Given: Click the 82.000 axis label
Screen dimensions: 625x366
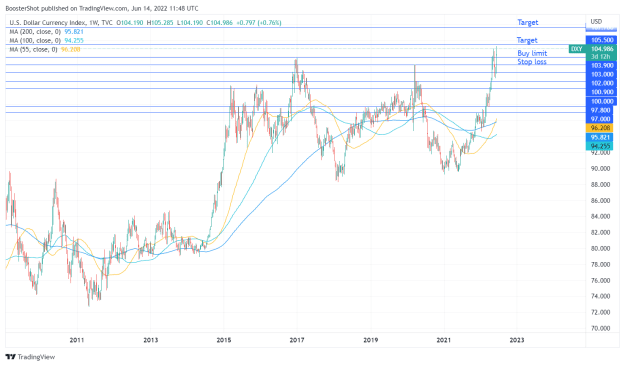Looking at the screenshot, I should pos(600,232).
